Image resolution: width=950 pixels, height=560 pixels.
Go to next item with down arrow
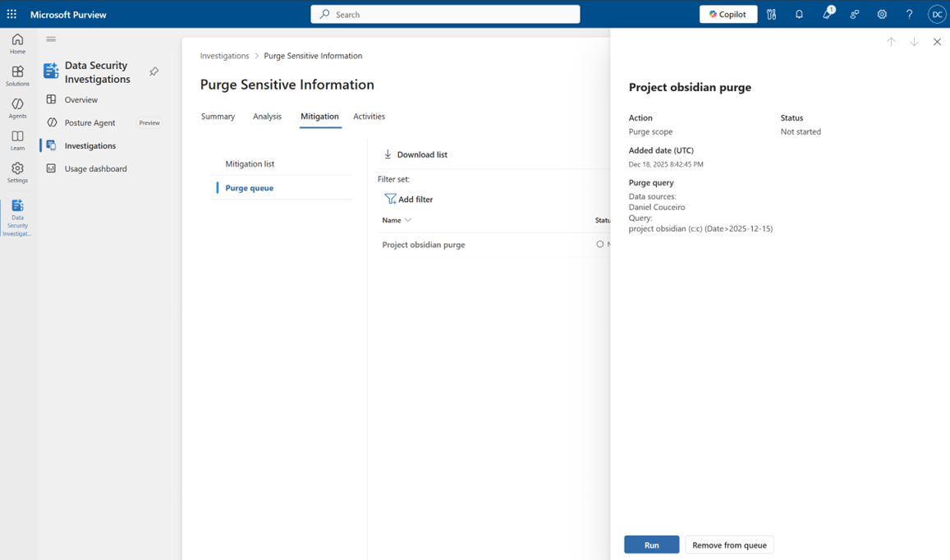(914, 42)
